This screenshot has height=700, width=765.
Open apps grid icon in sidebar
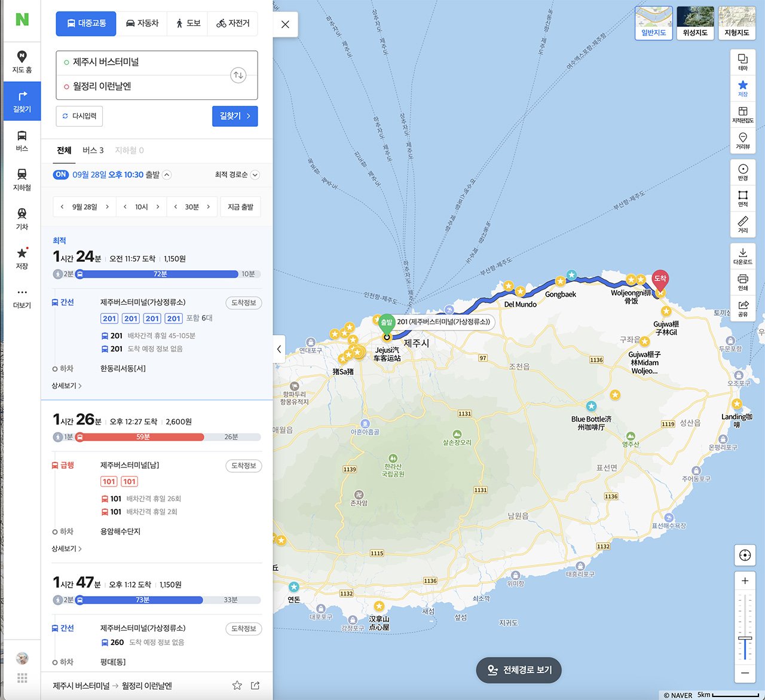22,678
